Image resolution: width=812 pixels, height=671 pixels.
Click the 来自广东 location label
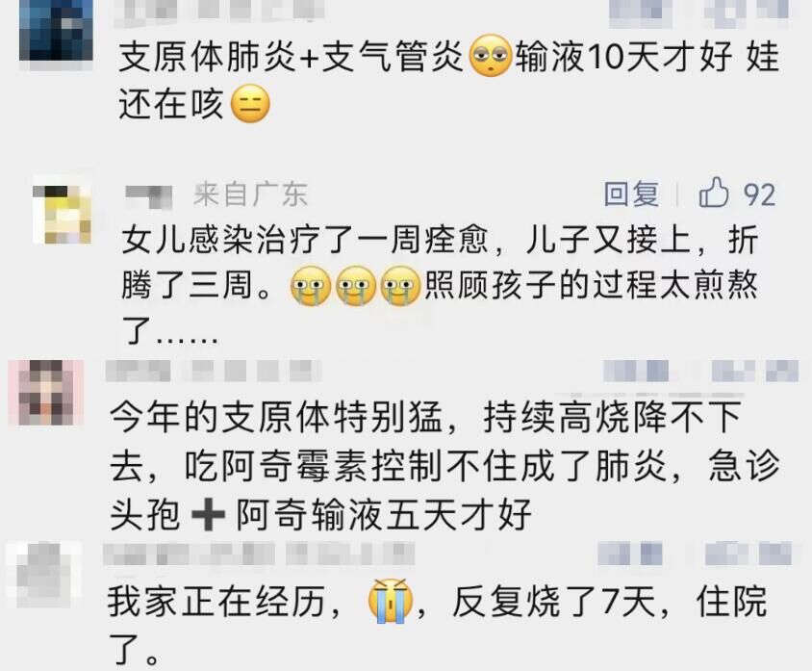251,194
